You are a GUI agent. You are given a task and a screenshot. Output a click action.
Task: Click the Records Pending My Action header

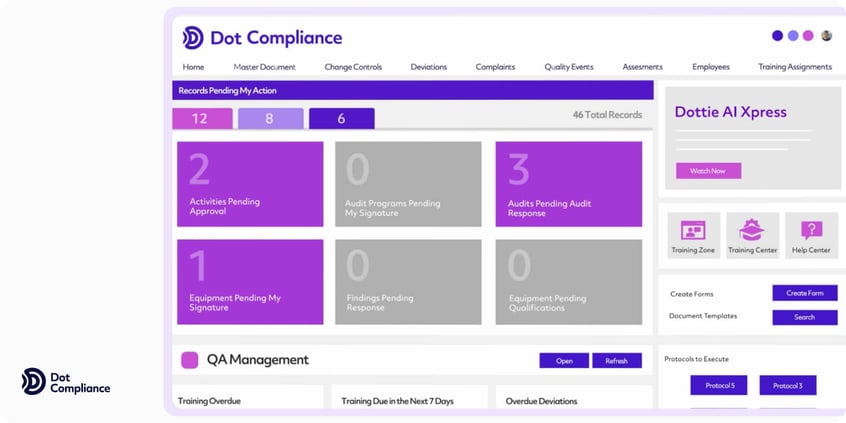pyautogui.click(x=413, y=91)
